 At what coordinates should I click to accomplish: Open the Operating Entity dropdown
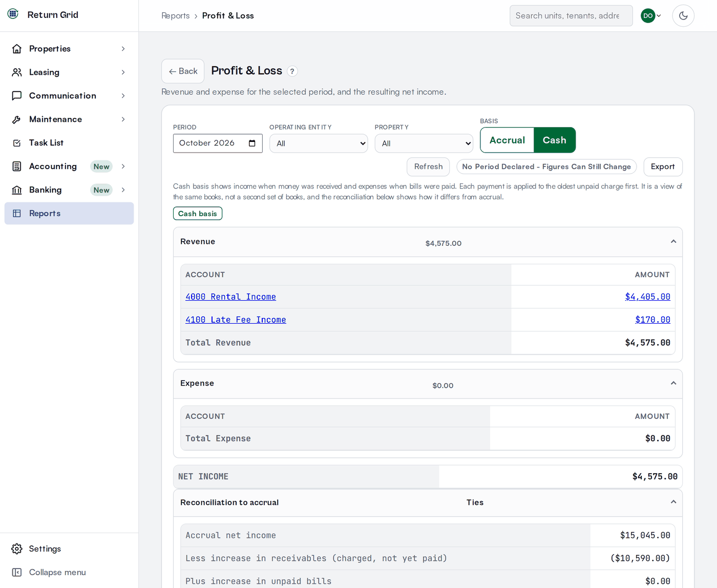click(x=319, y=143)
